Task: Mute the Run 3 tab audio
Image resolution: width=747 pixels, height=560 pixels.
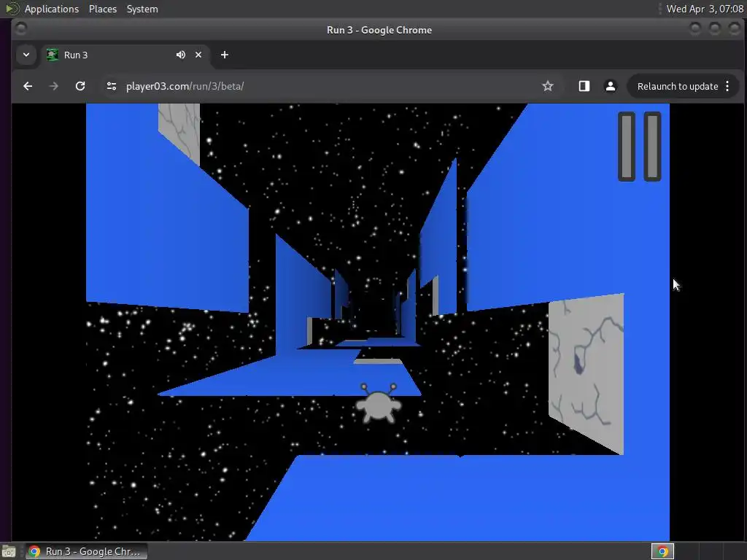Action: [x=181, y=55]
